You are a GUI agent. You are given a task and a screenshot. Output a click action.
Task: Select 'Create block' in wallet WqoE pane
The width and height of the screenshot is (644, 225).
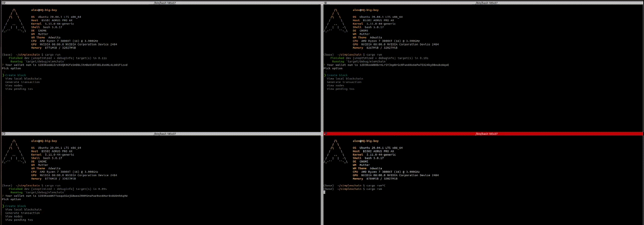click(x=337, y=75)
